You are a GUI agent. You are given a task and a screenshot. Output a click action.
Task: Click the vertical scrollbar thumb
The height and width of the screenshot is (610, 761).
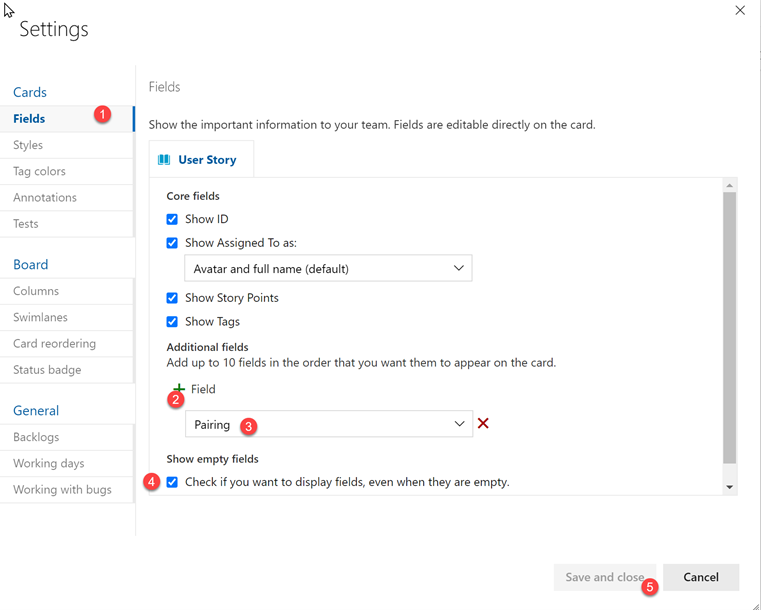729,328
